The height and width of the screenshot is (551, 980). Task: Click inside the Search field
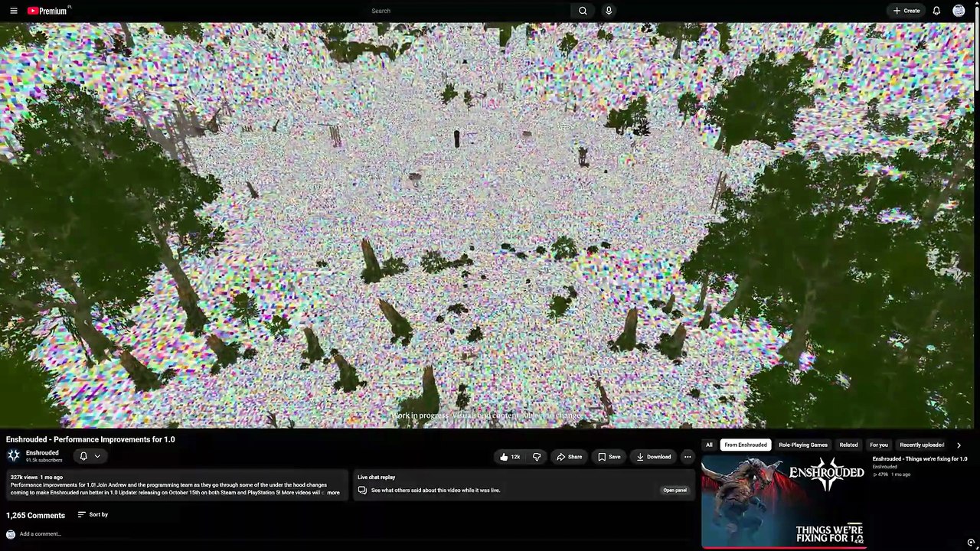click(x=467, y=11)
